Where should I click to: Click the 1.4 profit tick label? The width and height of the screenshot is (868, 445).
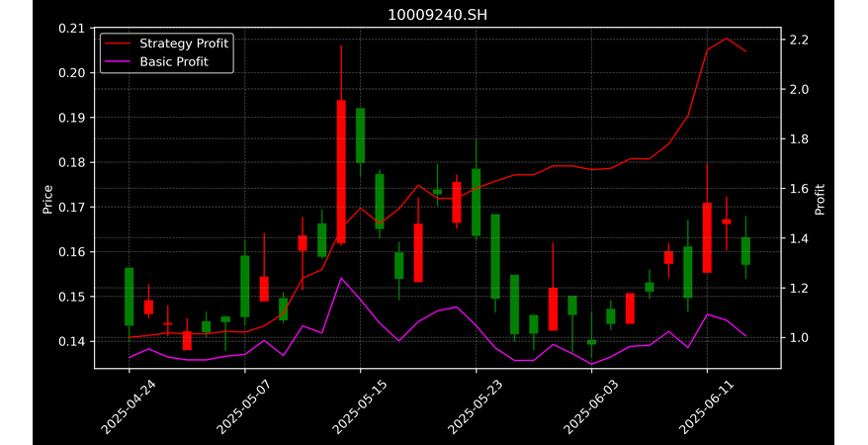pyautogui.click(x=799, y=238)
